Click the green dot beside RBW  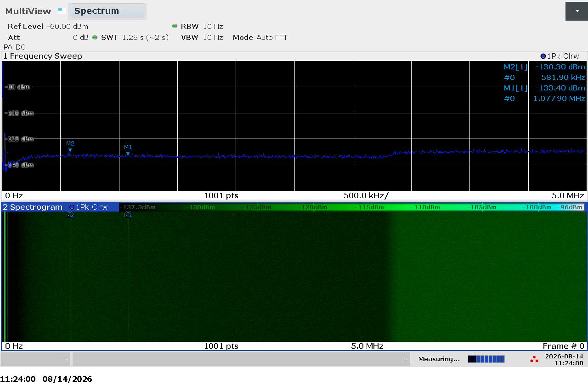(x=175, y=26)
